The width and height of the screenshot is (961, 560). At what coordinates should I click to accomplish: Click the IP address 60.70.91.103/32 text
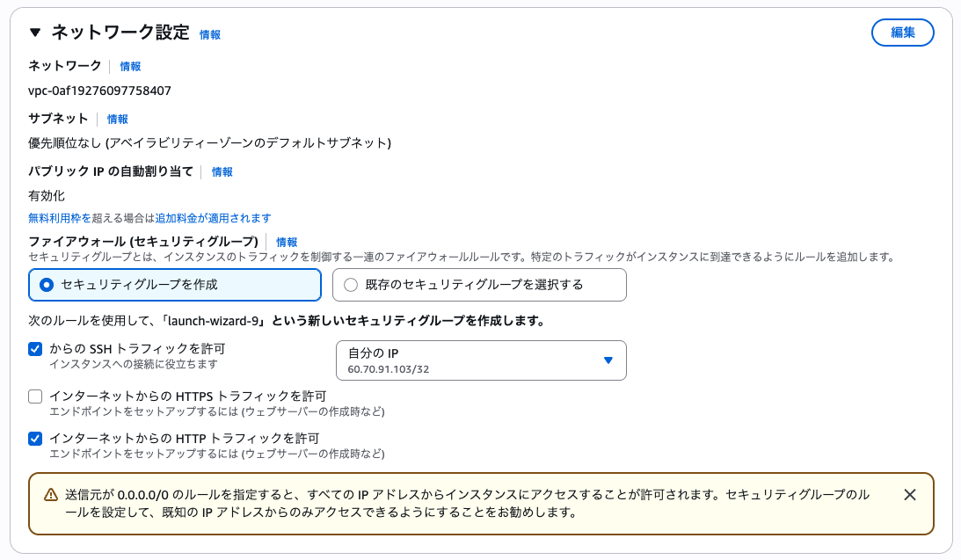(x=388, y=367)
